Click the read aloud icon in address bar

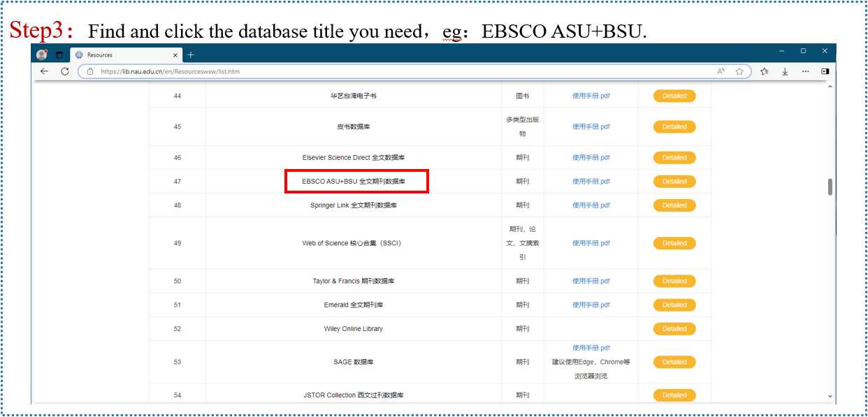coord(721,71)
